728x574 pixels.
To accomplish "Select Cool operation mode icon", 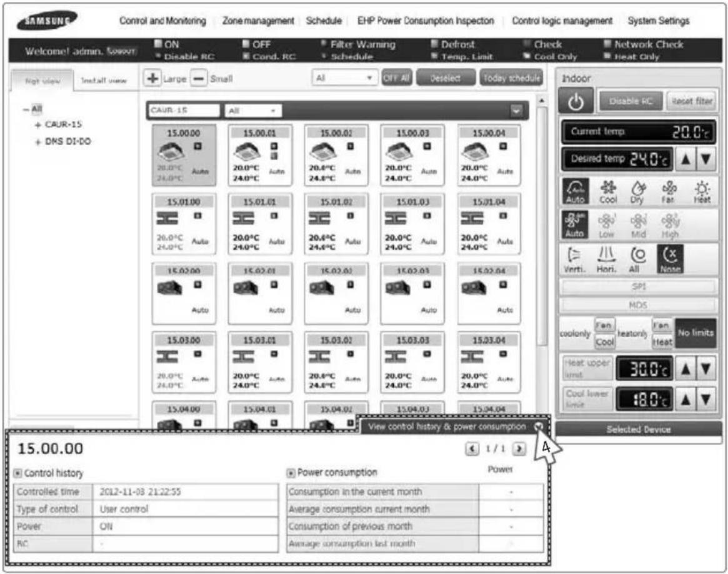I will (x=608, y=192).
